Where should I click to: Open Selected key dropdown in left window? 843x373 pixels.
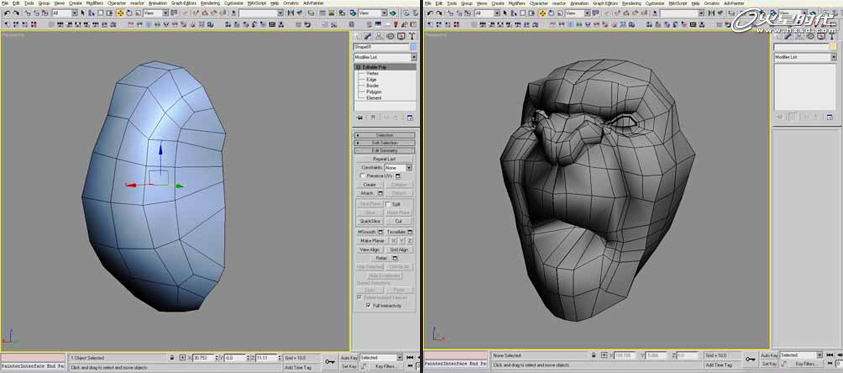tap(381, 357)
